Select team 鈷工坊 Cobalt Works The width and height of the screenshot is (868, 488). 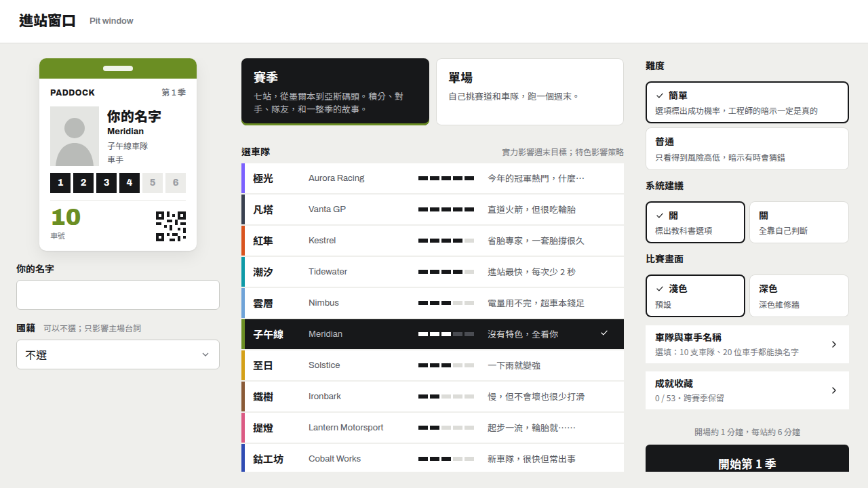433,459
